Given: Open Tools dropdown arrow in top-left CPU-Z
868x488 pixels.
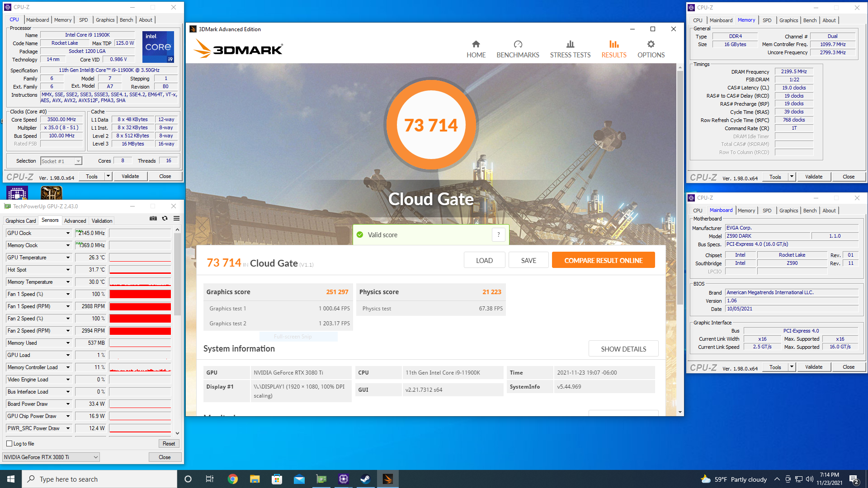Looking at the screenshot, I should coord(108,176).
